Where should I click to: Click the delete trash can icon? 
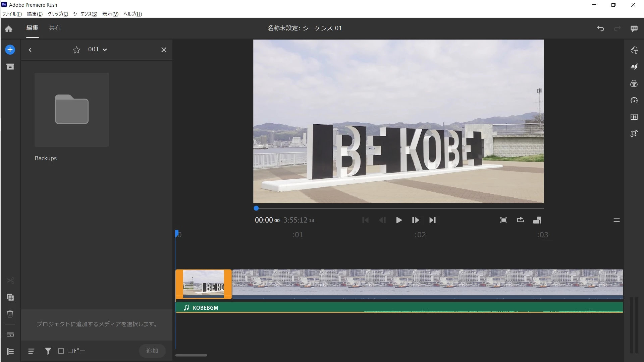click(x=10, y=314)
